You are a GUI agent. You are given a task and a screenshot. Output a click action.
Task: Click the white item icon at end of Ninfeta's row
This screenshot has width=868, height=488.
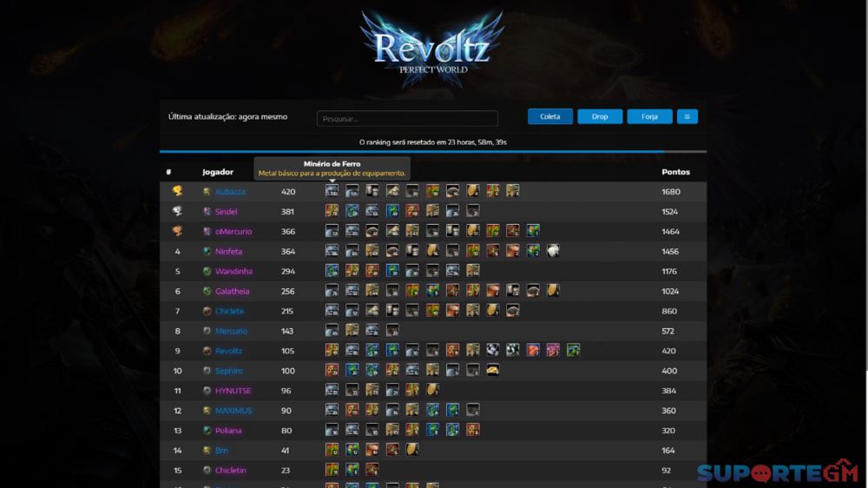click(553, 251)
